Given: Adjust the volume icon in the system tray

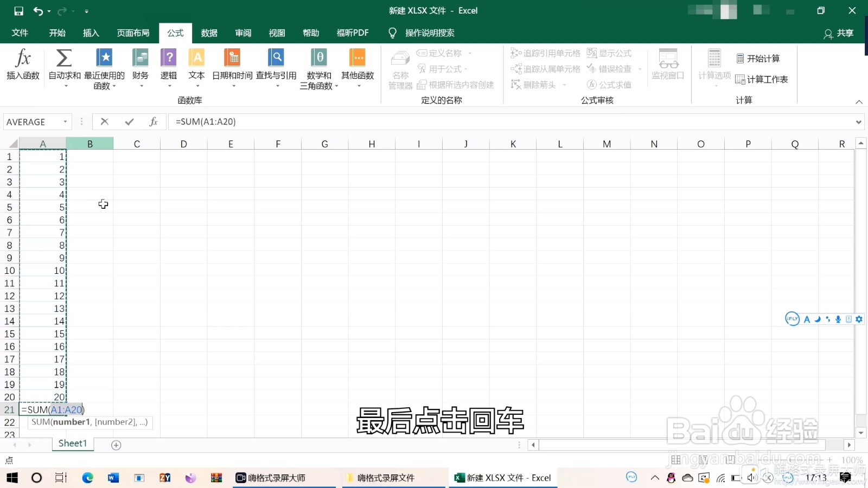Looking at the screenshot, I should click(751, 478).
